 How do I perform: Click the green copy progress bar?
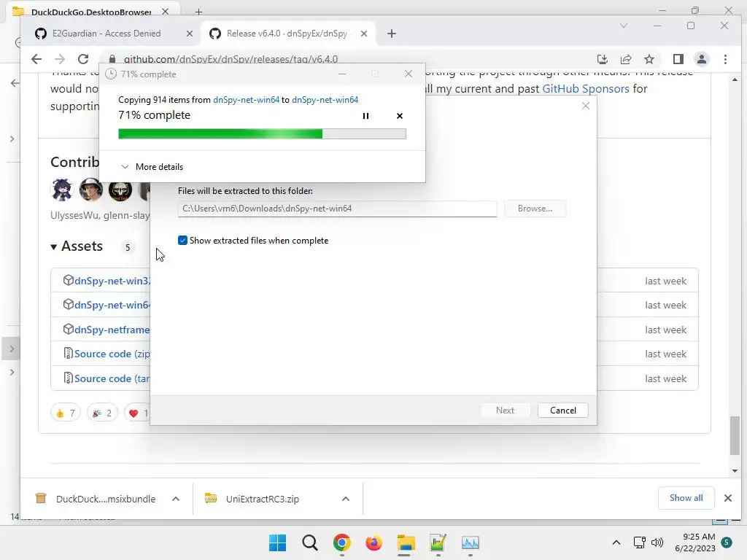tap(262, 134)
